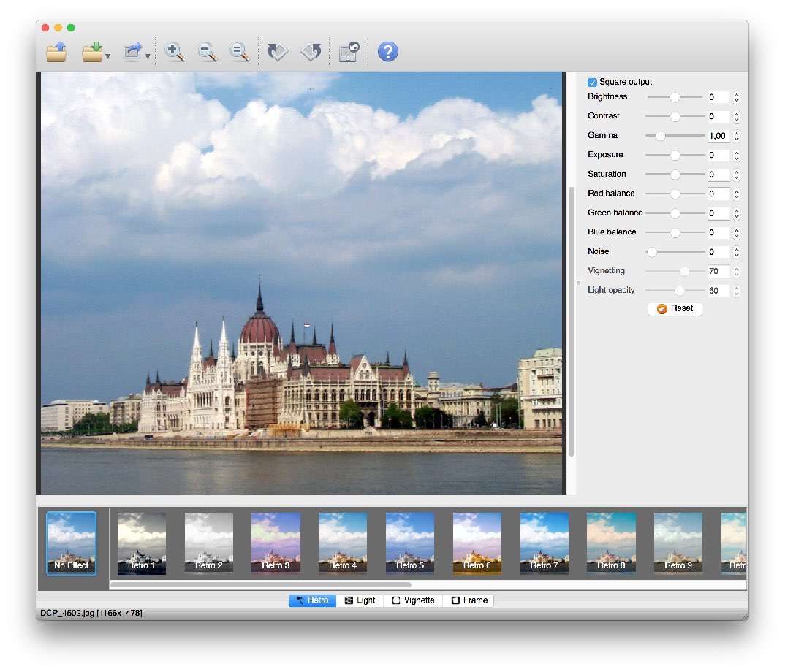Switch to the Light tab

(x=360, y=600)
